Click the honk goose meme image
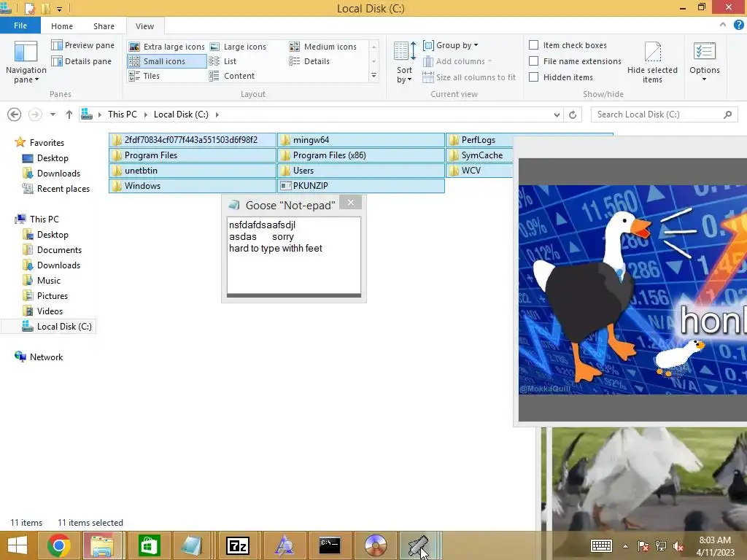Viewport: 747px width, 560px height. click(632, 289)
